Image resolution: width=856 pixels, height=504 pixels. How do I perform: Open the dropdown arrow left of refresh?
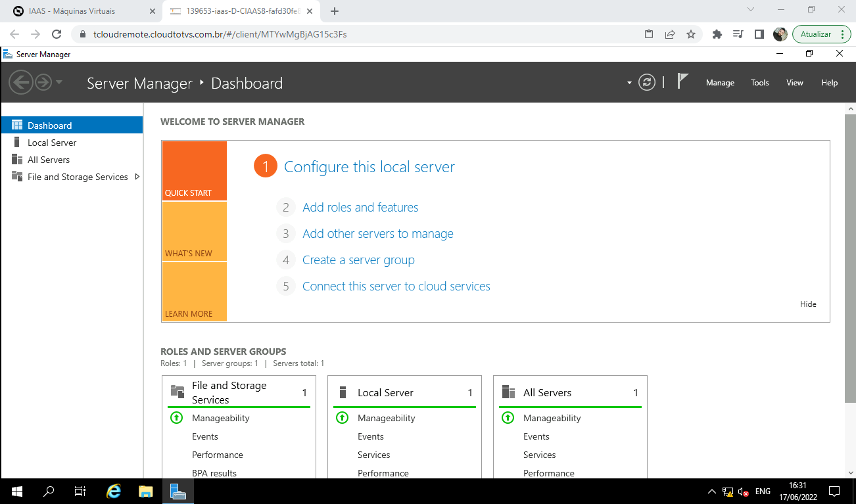click(629, 83)
